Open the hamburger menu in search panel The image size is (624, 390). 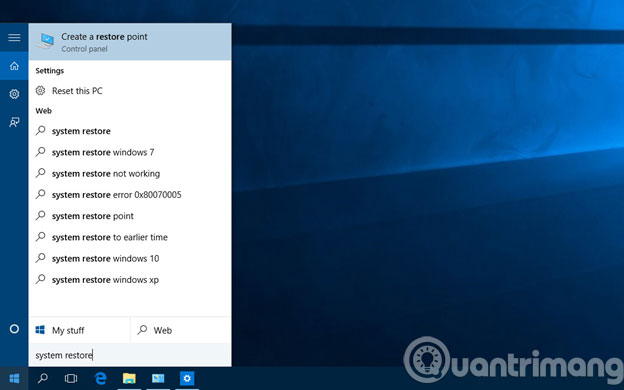(x=14, y=37)
